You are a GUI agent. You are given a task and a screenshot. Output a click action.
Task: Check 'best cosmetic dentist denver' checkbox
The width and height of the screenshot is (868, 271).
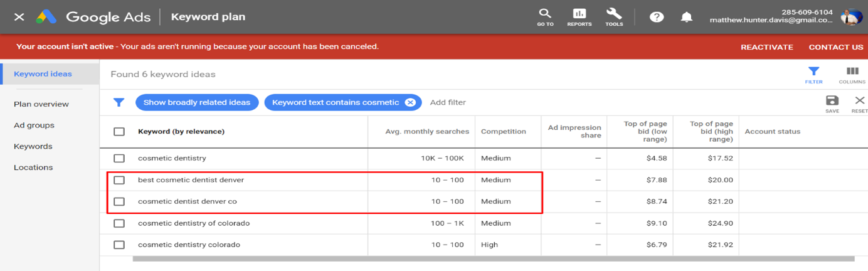(x=119, y=180)
